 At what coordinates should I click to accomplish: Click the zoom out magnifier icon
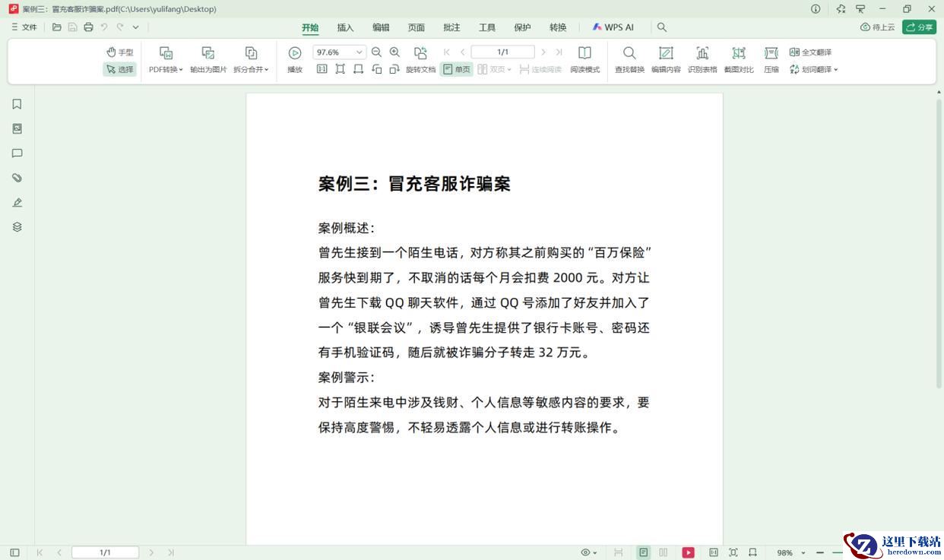point(376,52)
